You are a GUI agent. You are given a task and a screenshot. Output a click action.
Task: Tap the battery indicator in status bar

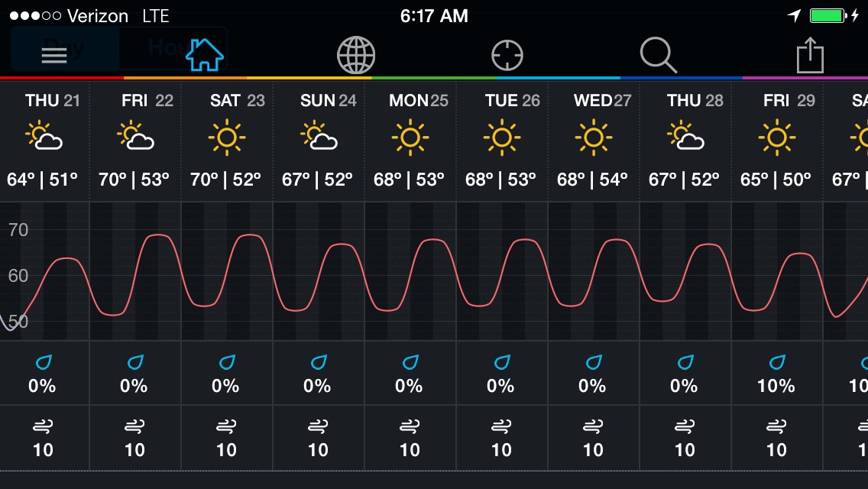pyautogui.click(x=828, y=15)
